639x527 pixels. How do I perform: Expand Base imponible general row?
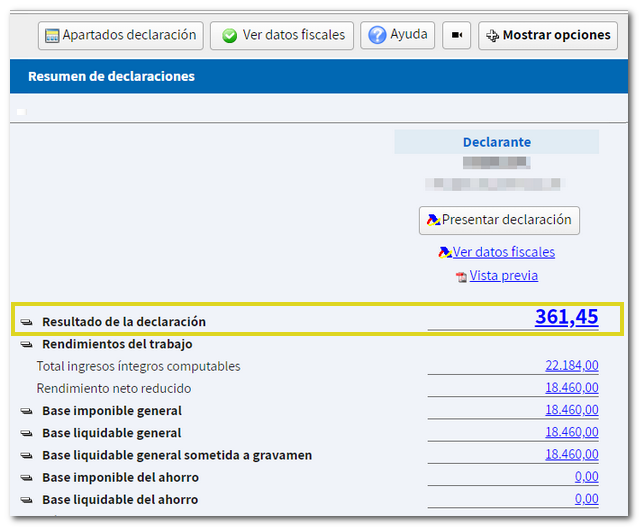[x=26, y=411]
